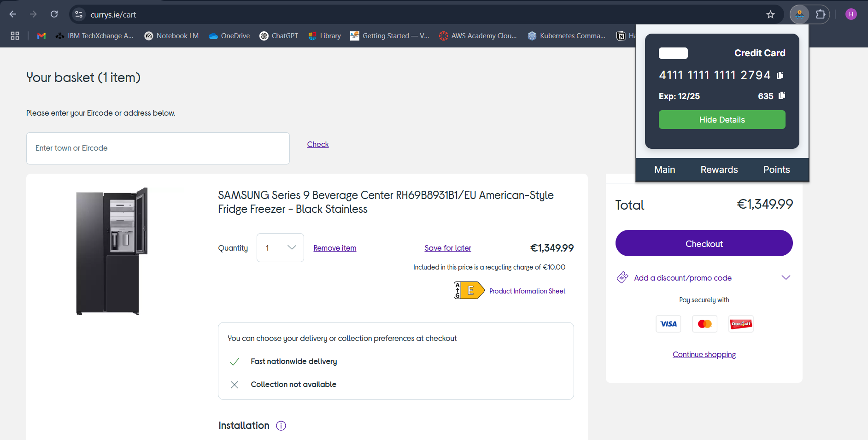Click Continue shopping link

point(704,354)
